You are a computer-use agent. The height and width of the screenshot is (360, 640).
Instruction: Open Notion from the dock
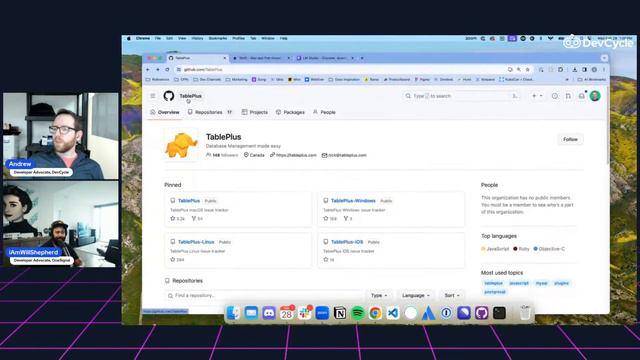(x=340, y=313)
